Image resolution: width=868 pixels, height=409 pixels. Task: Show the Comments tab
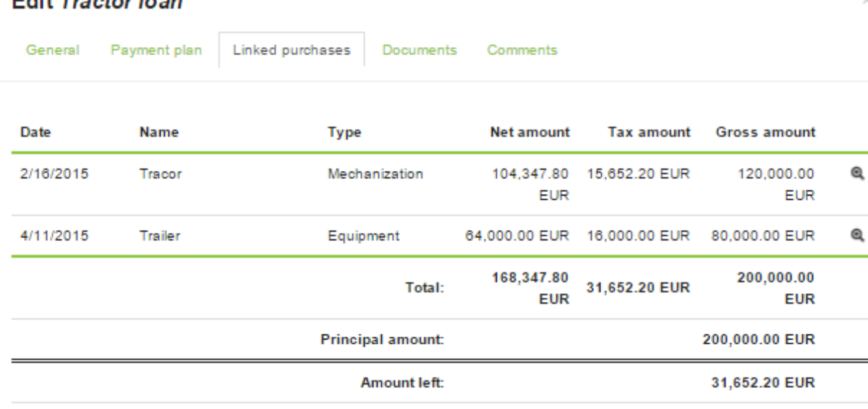click(522, 51)
